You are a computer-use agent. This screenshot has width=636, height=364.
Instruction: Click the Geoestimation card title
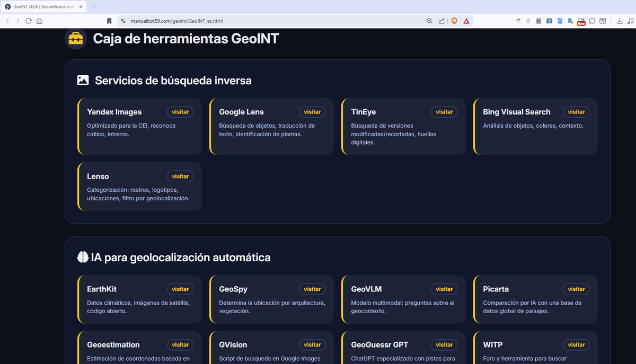113,345
